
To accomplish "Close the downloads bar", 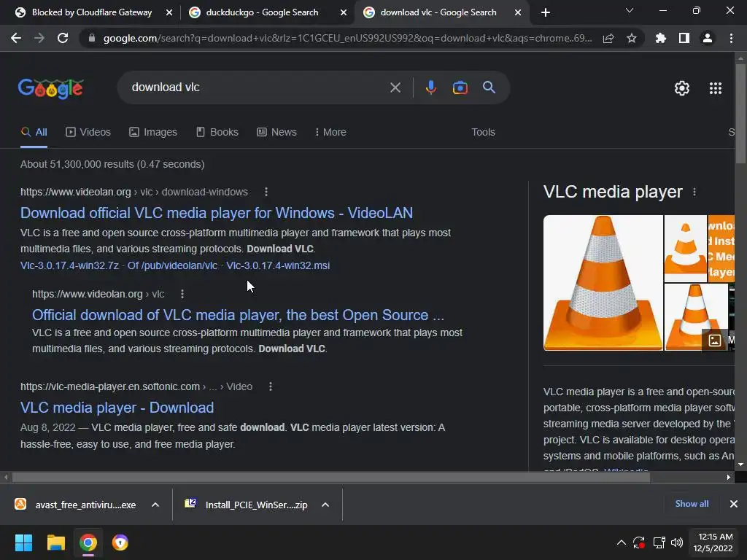I will point(734,504).
